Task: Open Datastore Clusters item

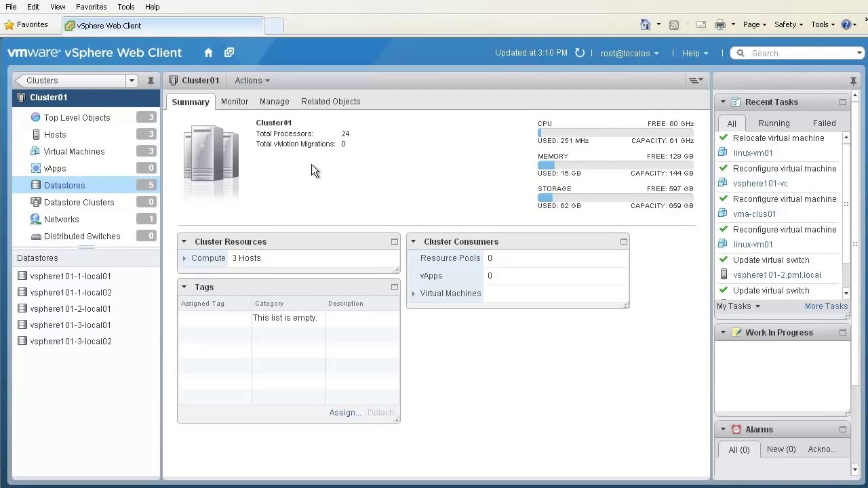Action: pos(79,202)
